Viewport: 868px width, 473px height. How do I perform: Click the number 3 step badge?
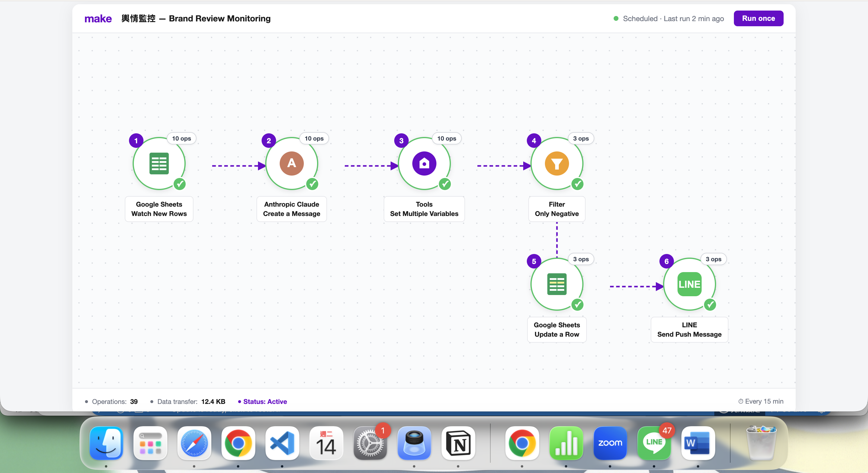coord(401,141)
